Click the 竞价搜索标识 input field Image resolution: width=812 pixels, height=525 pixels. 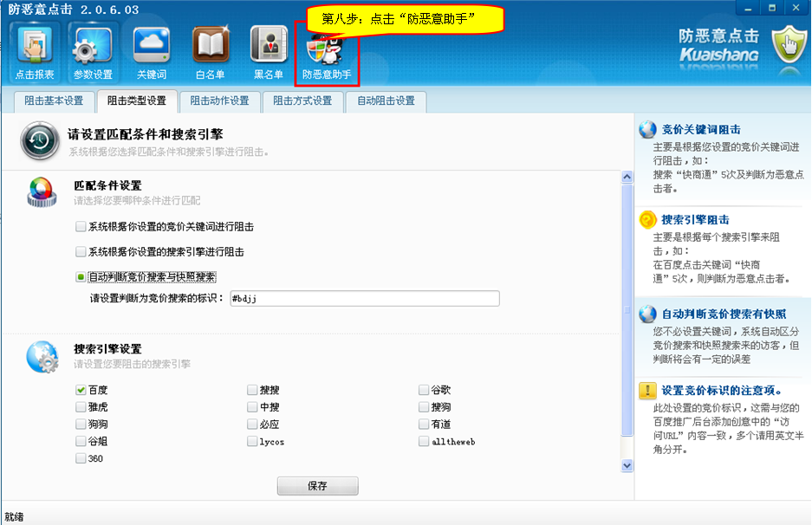[x=364, y=299]
